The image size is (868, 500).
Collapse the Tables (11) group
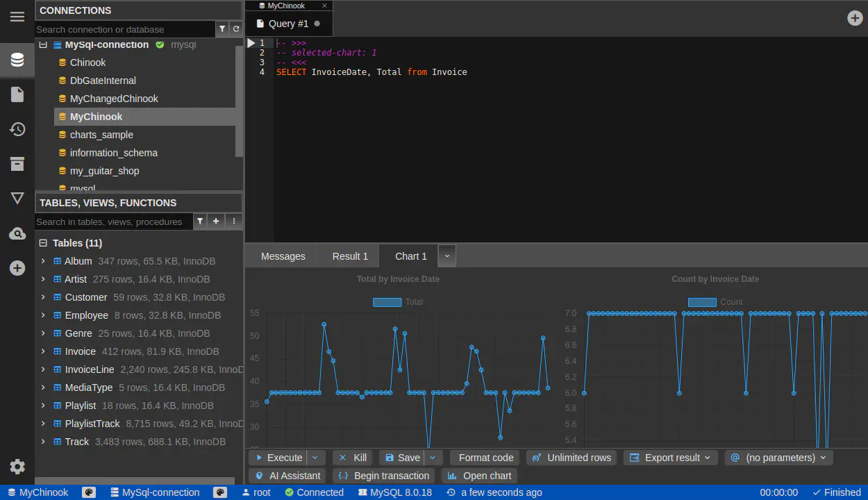(43, 243)
